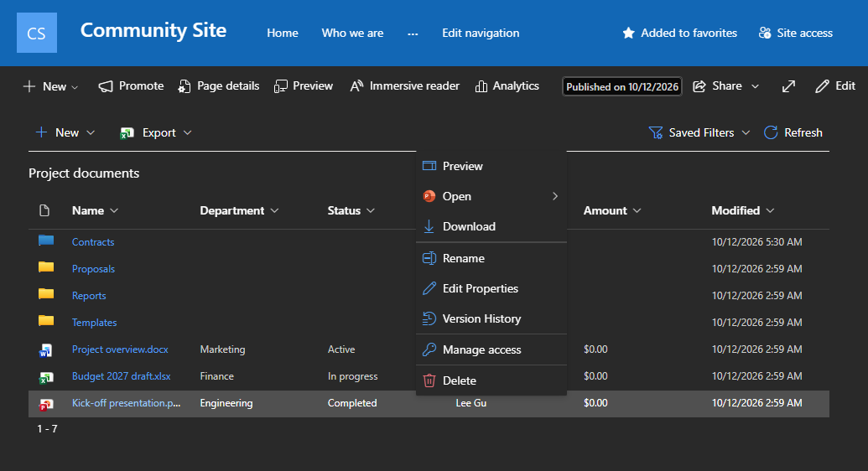The image size is (868, 471).
Task: Select Download from the context menu
Action: click(491, 226)
